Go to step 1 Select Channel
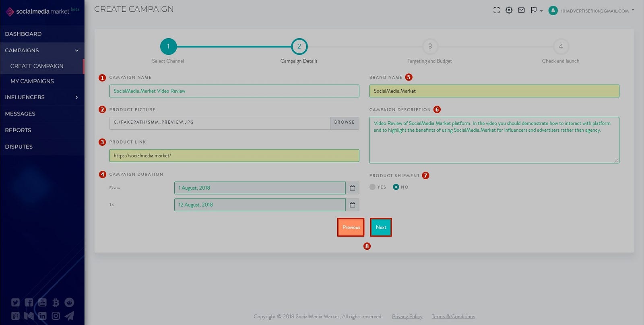644x325 pixels. tap(168, 46)
